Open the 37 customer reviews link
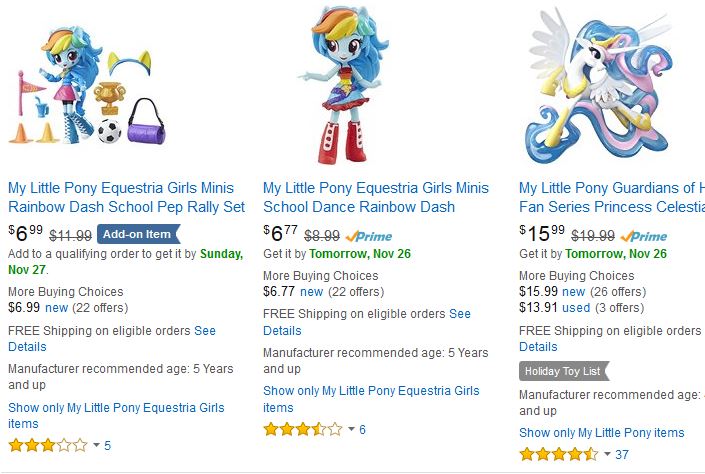The height and width of the screenshot is (474, 705). (622, 454)
